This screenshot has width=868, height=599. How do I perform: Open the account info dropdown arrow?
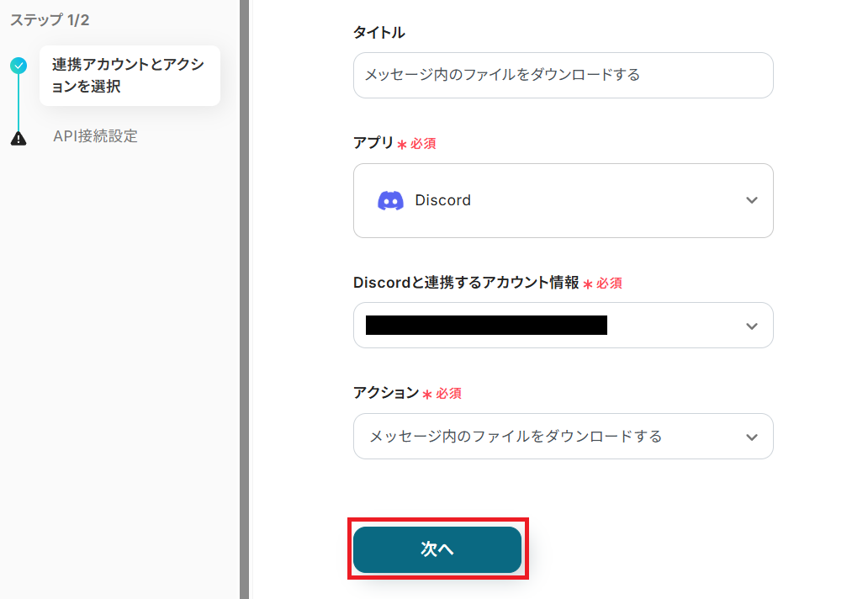pos(752,326)
